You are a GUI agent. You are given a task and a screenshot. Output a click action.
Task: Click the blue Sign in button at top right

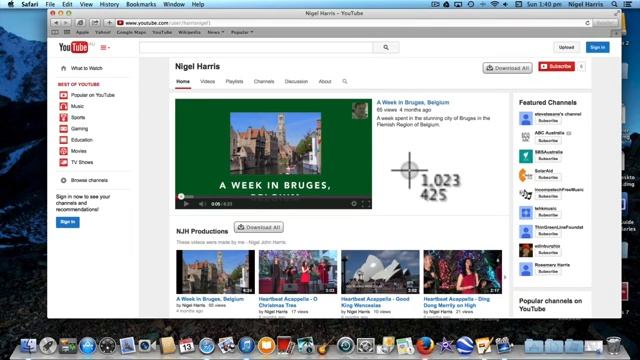click(x=598, y=47)
